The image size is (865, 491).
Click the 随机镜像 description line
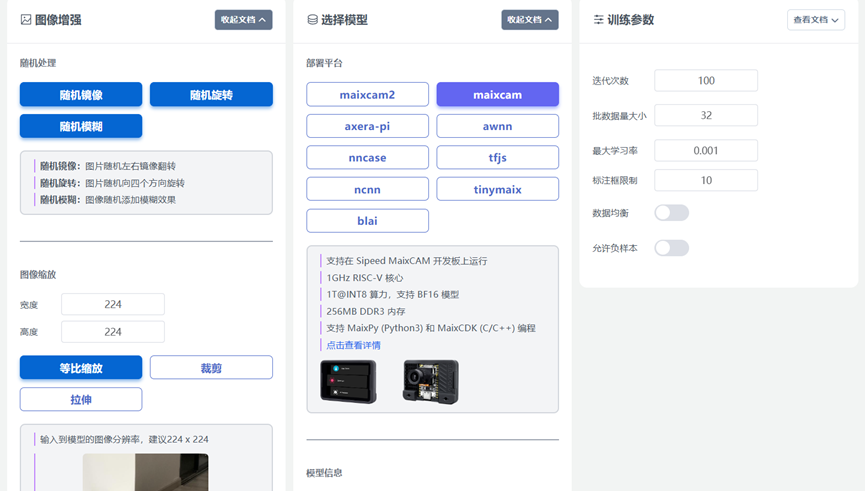pyautogui.click(x=108, y=166)
